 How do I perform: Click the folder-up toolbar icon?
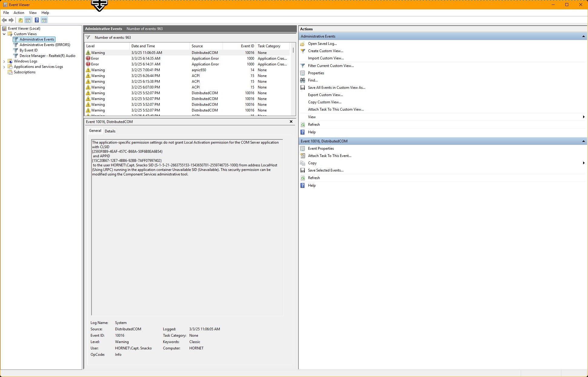(20, 20)
